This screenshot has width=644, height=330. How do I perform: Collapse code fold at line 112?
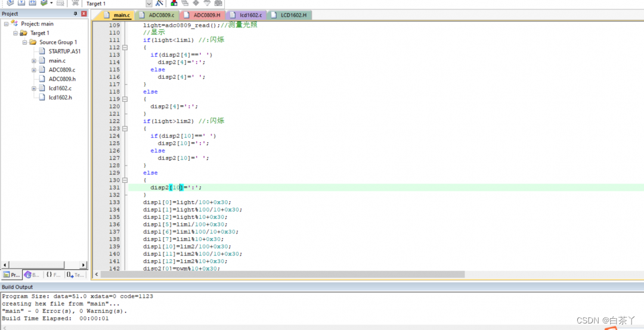(x=125, y=48)
